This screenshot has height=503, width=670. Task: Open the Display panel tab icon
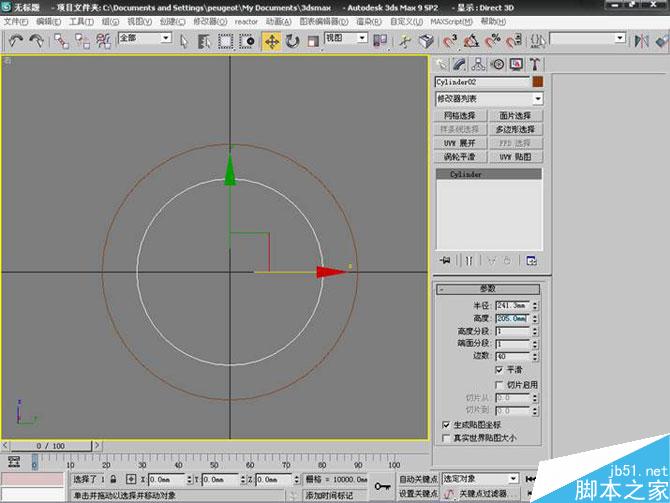click(x=516, y=64)
